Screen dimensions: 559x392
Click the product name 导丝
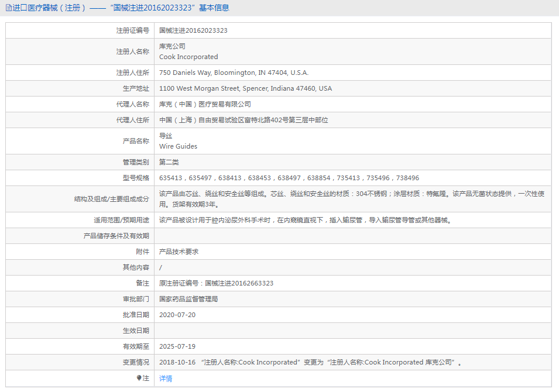pyautogui.click(x=166, y=136)
